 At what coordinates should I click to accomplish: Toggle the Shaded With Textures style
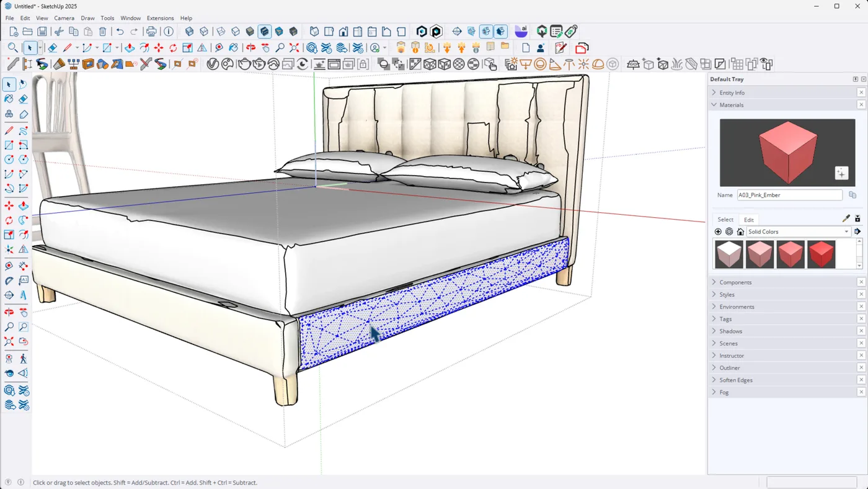point(265,32)
